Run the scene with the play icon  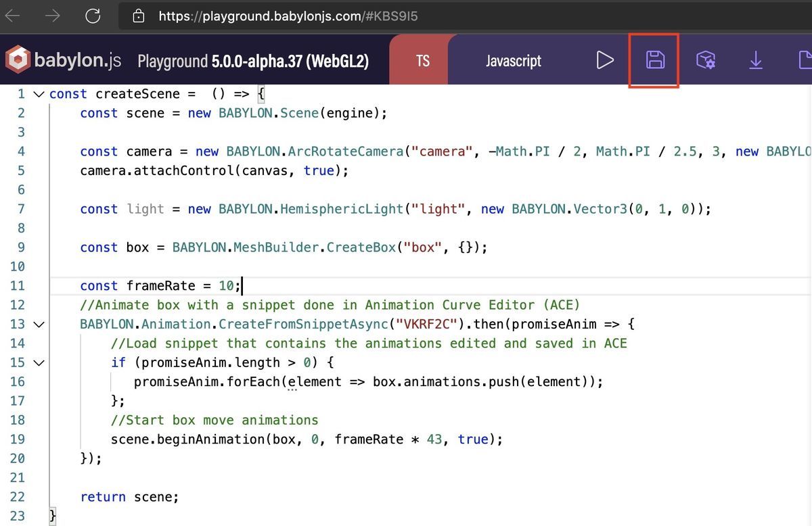604,59
